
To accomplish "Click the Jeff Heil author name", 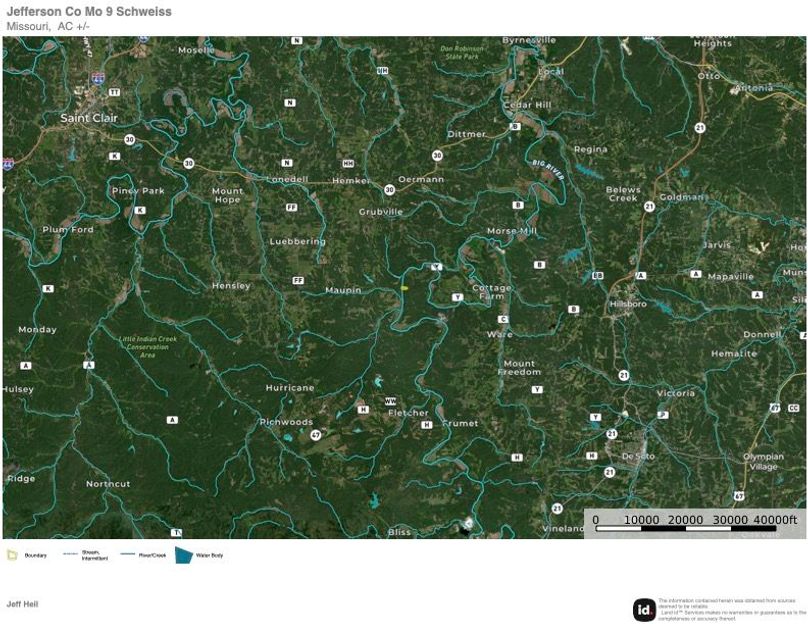I will [x=22, y=604].
